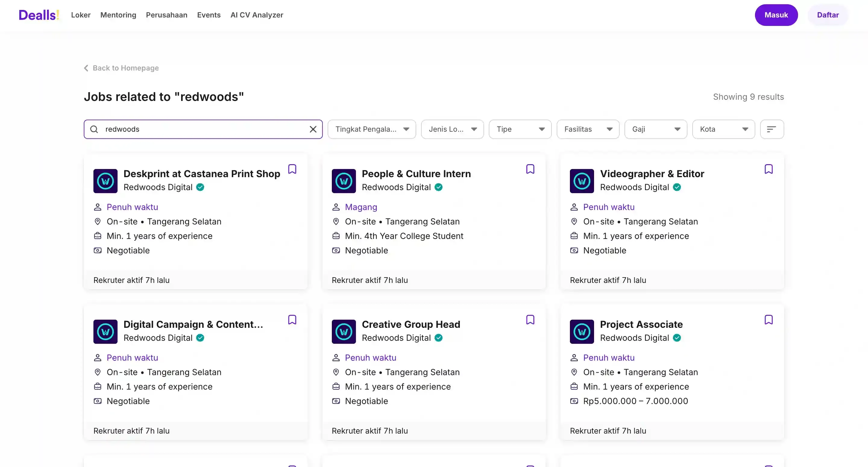Click briefcase icon on People & Culture card

pos(336,236)
